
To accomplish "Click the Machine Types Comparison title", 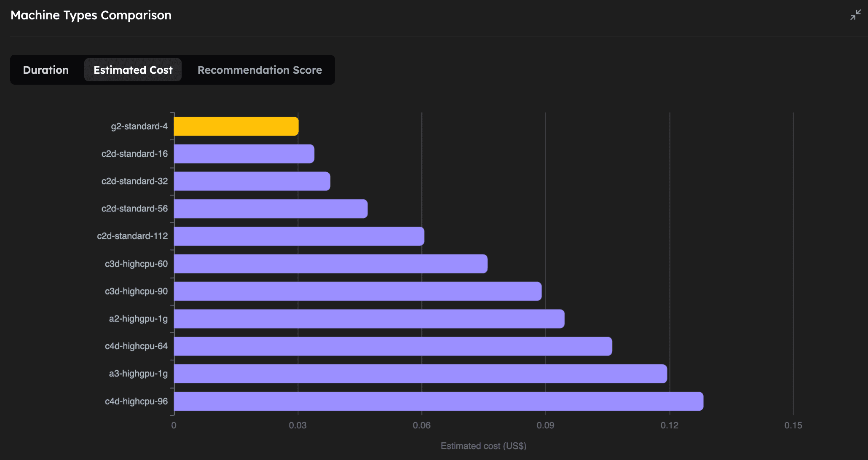I will point(91,15).
